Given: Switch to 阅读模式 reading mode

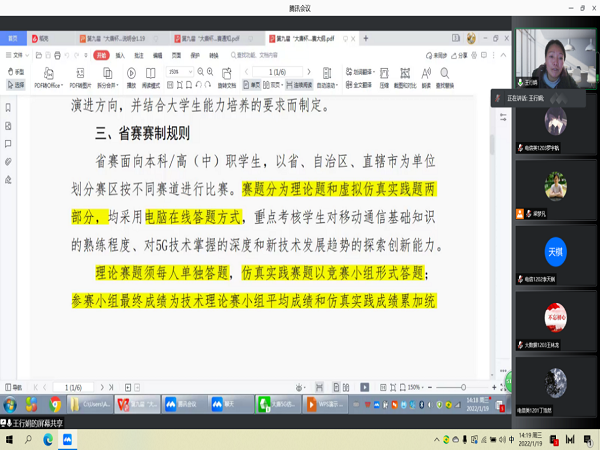Looking at the screenshot, I should click(x=151, y=78).
